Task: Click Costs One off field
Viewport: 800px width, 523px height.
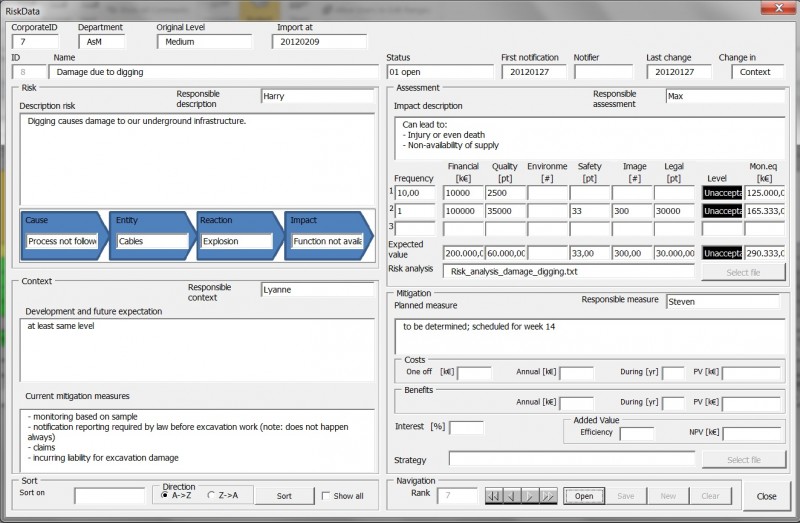Action: click(x=474, y=373)
